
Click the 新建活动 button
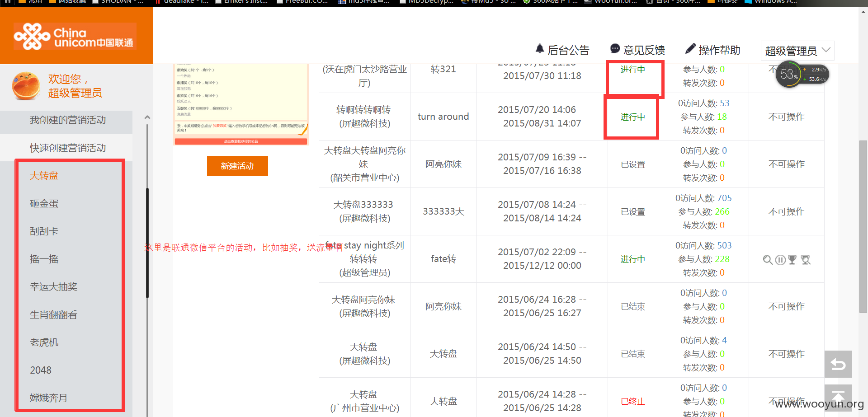pos(237,166)
